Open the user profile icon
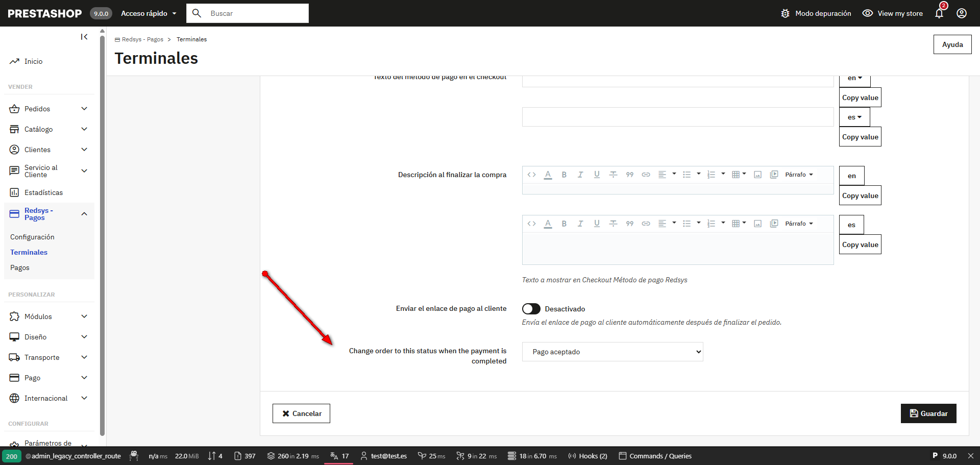Viewport: 980px width, 465px height. [962, 13]
